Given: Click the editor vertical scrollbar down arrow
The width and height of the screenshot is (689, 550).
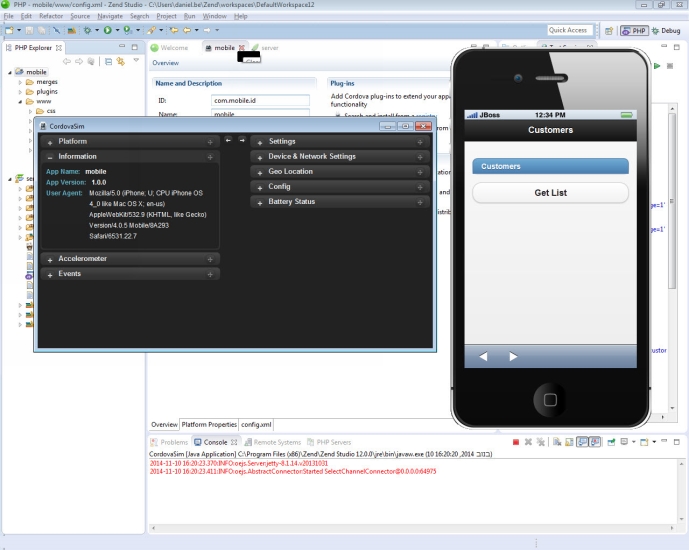Looking at the screenshot, I should click(672, 408).
